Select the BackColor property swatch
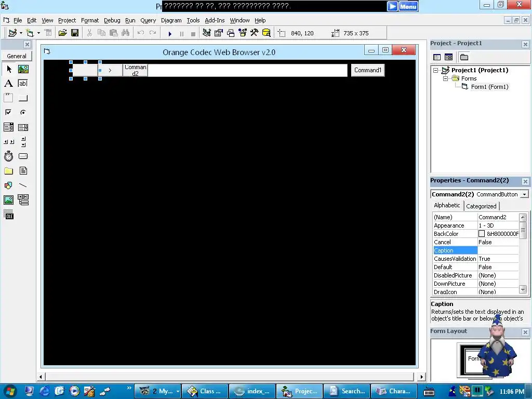 click(482, 234)
